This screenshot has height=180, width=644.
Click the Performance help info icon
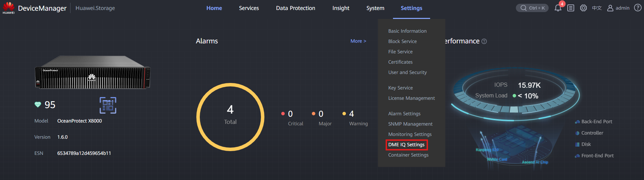pyautogui.click(x=484, y=41)
